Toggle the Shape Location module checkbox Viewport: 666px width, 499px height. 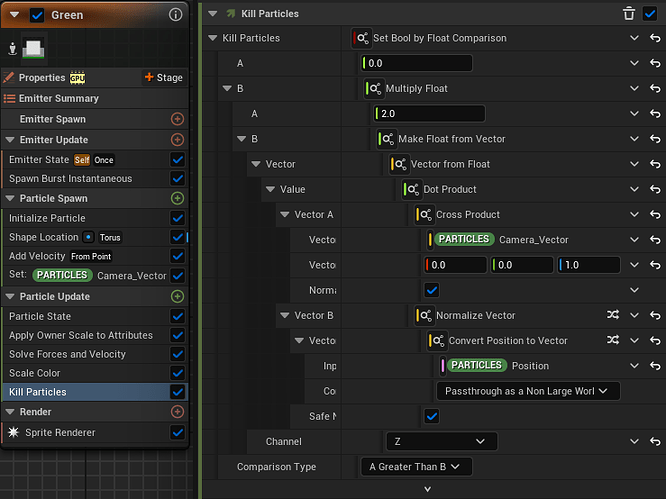(x=178, y=237)
